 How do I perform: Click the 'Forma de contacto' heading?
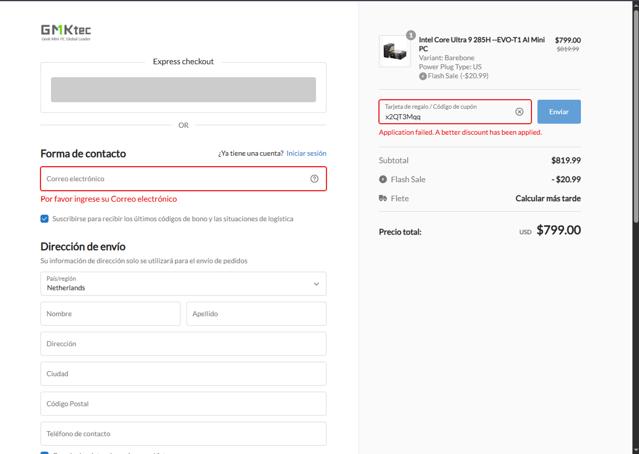[x=83, y=154]
